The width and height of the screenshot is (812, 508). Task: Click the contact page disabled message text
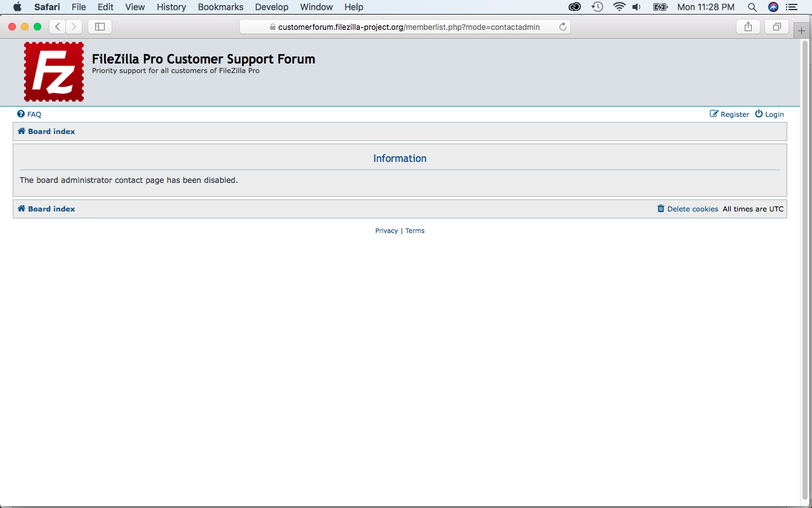coord(129,180)
